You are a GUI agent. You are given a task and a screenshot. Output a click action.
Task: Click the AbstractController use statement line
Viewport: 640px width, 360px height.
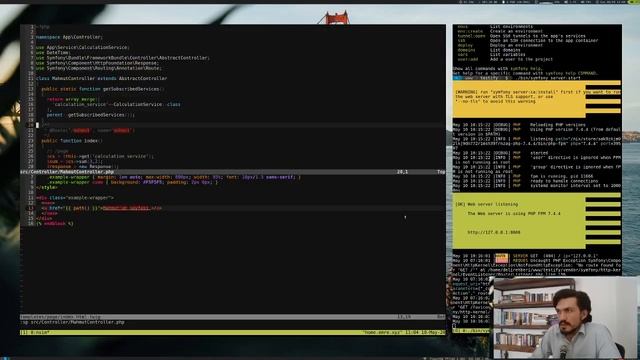[123, 58]
